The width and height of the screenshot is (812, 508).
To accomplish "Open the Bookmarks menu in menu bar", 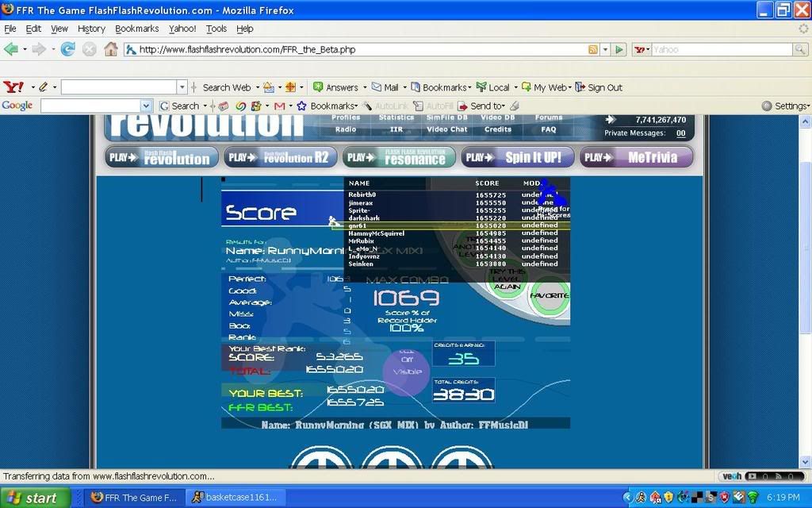I will point(136,29).
